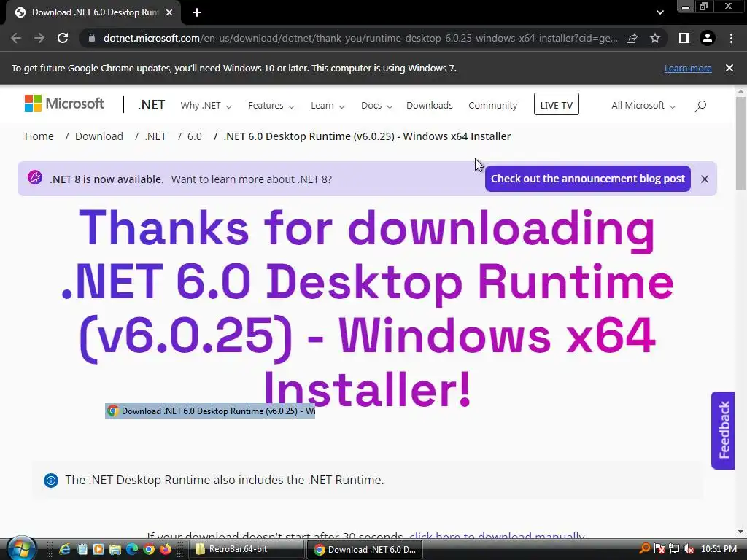This screenshot has height=560, width=747.
Task: Expand the Docs menu
Action: coord(376,106)
